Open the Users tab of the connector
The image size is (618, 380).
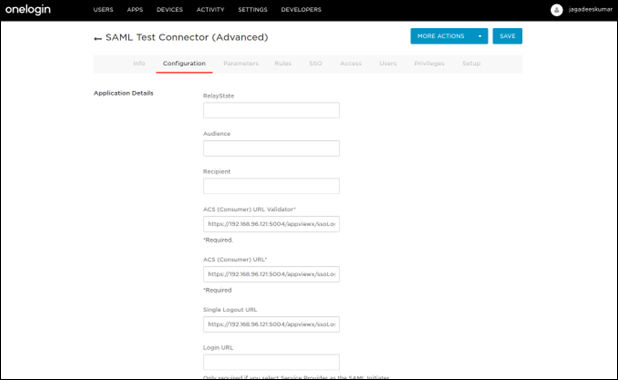coord(388,63)
